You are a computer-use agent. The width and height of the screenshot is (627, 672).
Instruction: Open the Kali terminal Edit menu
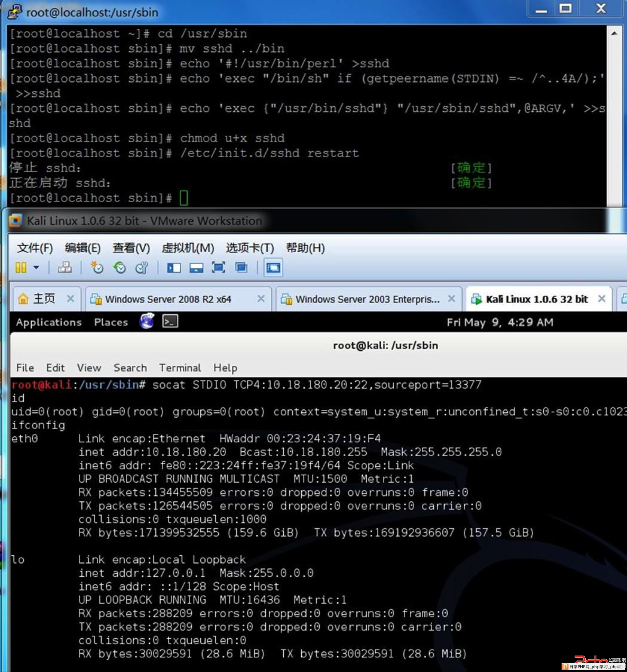pos(55,368)
